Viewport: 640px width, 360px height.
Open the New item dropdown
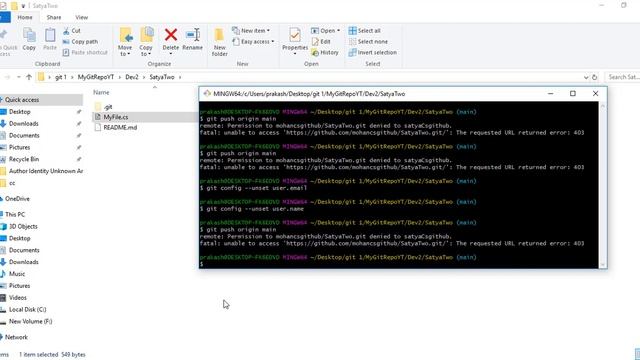point(251,31)
